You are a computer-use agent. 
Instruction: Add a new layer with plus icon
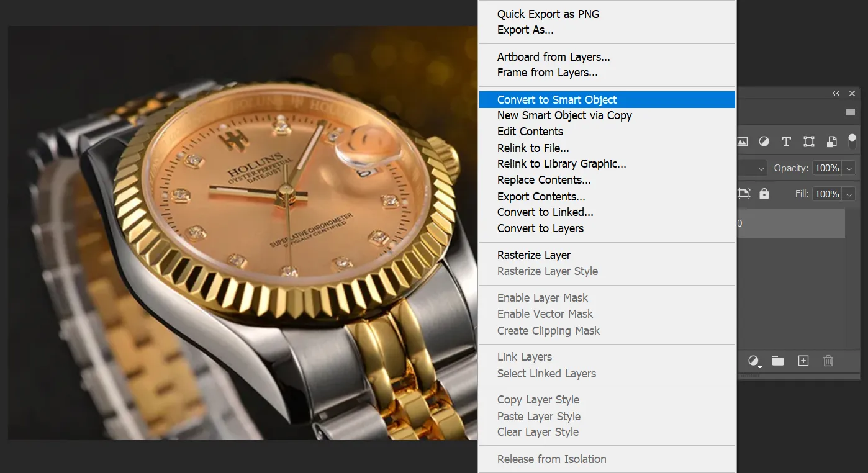point(803,361)
